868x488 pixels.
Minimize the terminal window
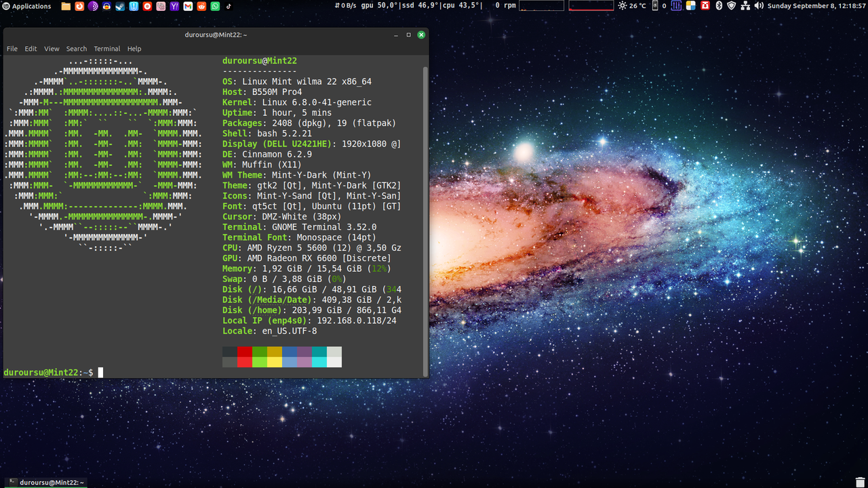coord(396,35)
